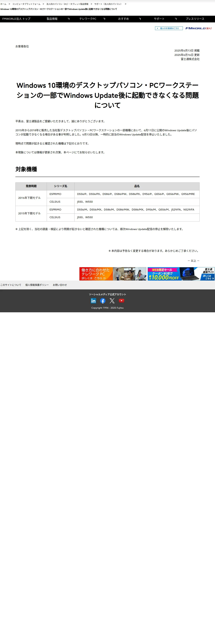Open the LinkedIn social media icon
215x644 pixels.
pyautogui.click(x=93, y=301)
